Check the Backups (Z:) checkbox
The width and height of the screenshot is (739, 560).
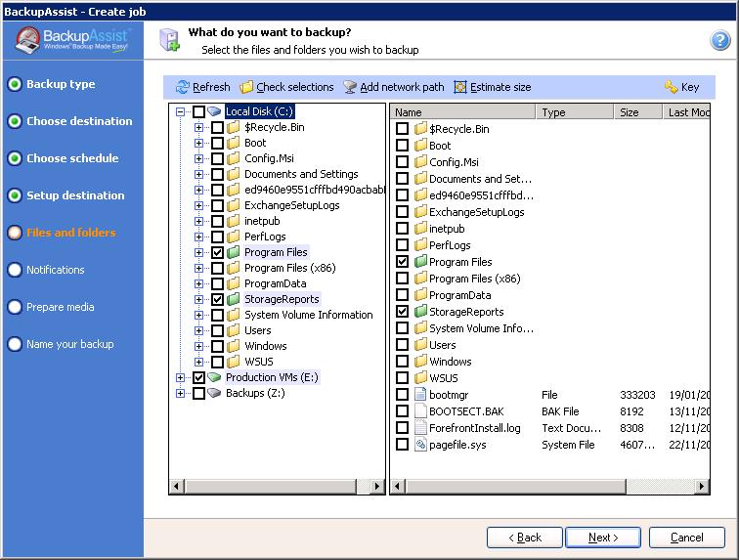198,393
